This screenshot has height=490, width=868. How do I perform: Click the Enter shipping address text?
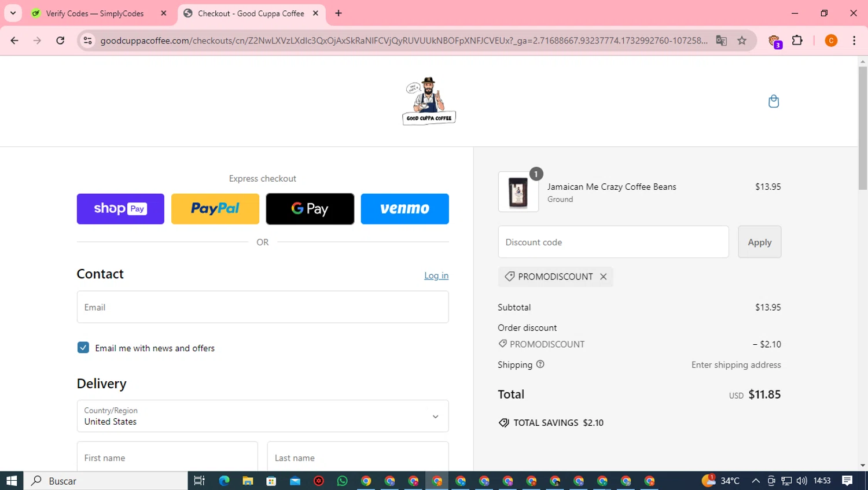[736, 365]
